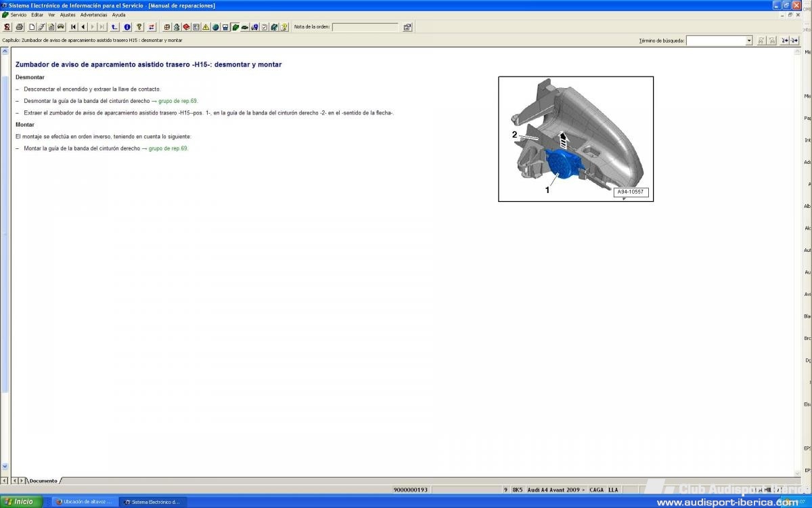This screenshot has height=508, width=812.
Task: Click 'Audi A4 Avant 2009' in status bar
Action: (x=556, y=490)
